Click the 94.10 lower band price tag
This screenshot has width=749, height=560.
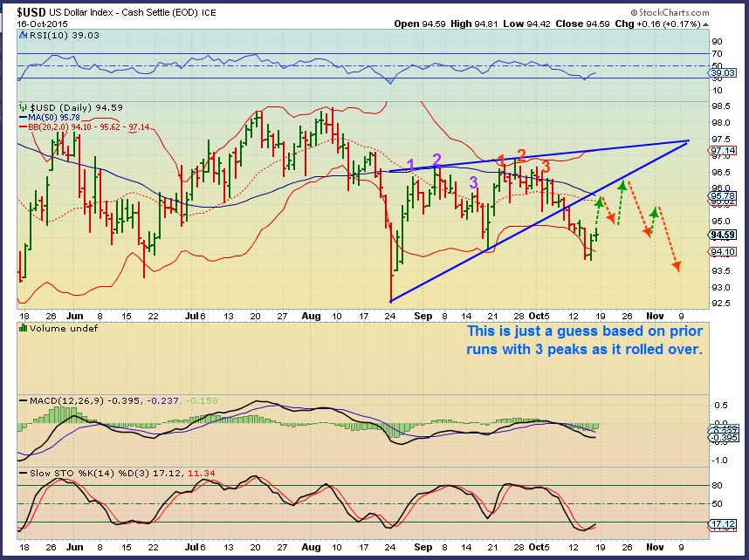click(723, 251)
